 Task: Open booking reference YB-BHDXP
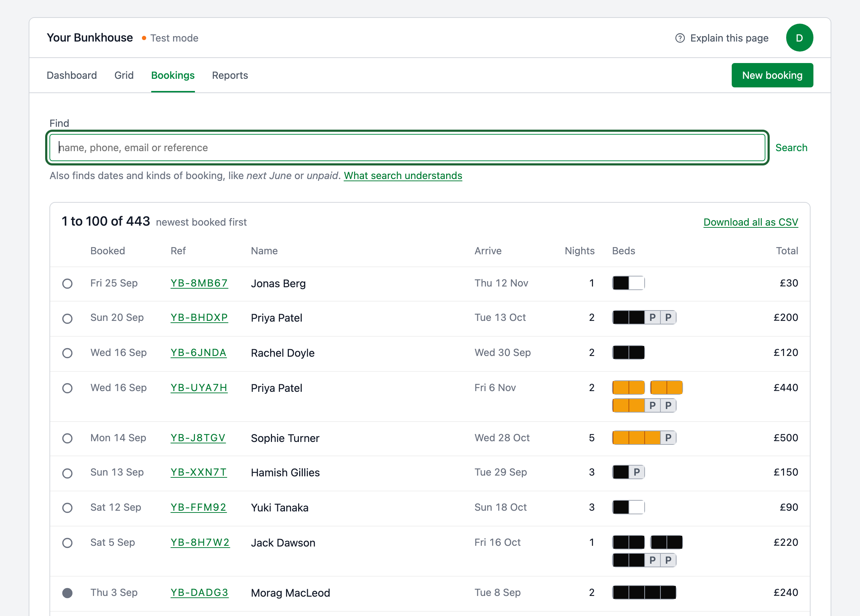point(199,318)
